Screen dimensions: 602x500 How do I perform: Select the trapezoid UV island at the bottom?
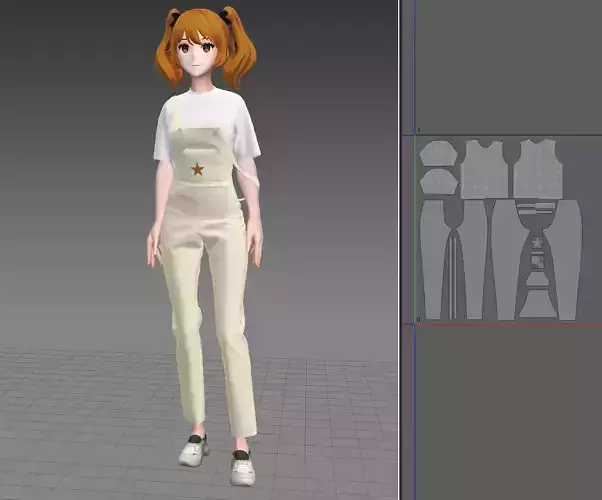[x=538, y=303]
